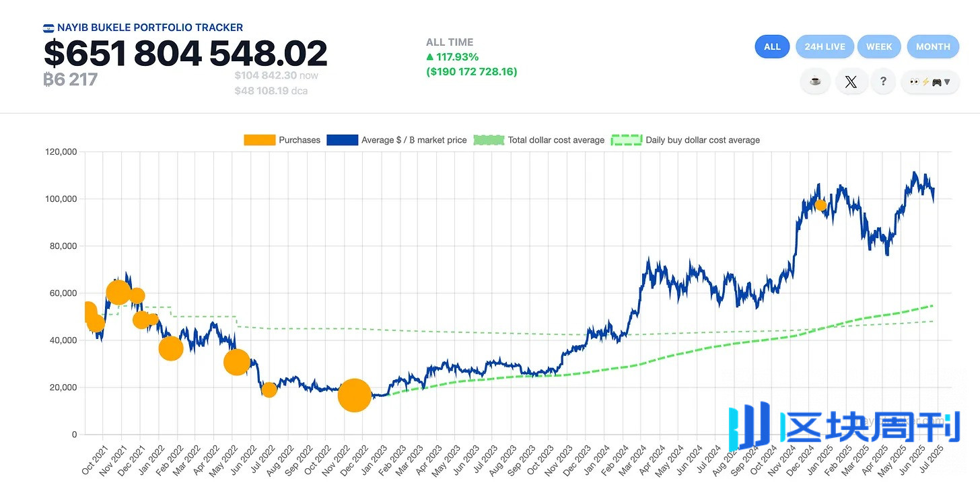The width and height of the screenshot is (980, 487).
Task: Click the 20,000 y-axis label
Action: [62, 387]
